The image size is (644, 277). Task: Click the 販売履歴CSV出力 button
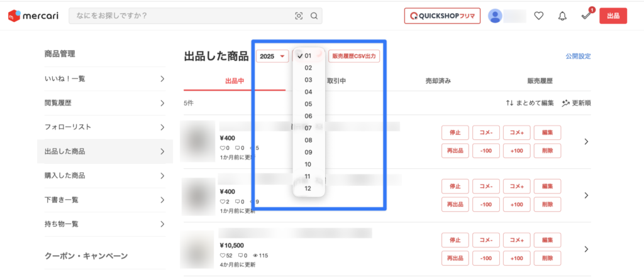click(x=353, y=57)
